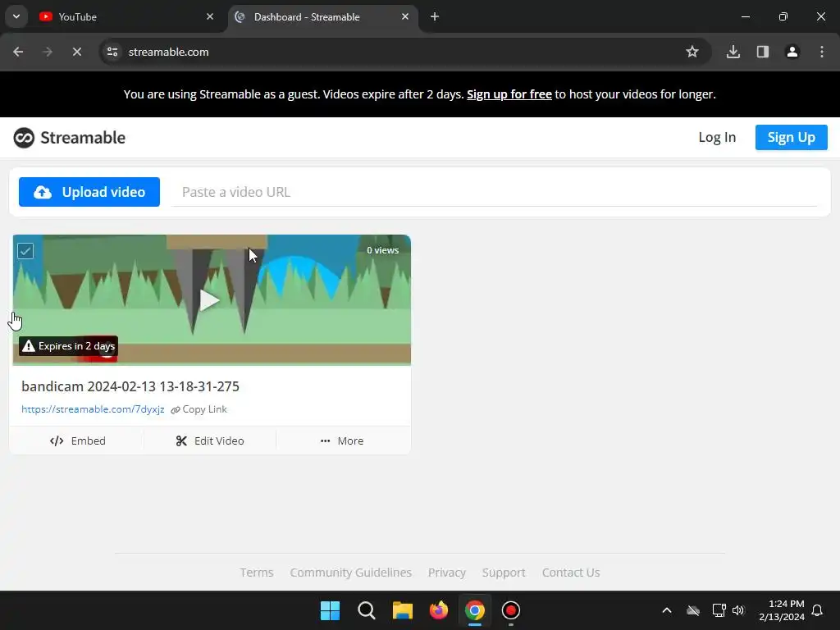This screenshot has width=840, height=630.
Task: Open the notifications bell icon
Action: point(817,610)
